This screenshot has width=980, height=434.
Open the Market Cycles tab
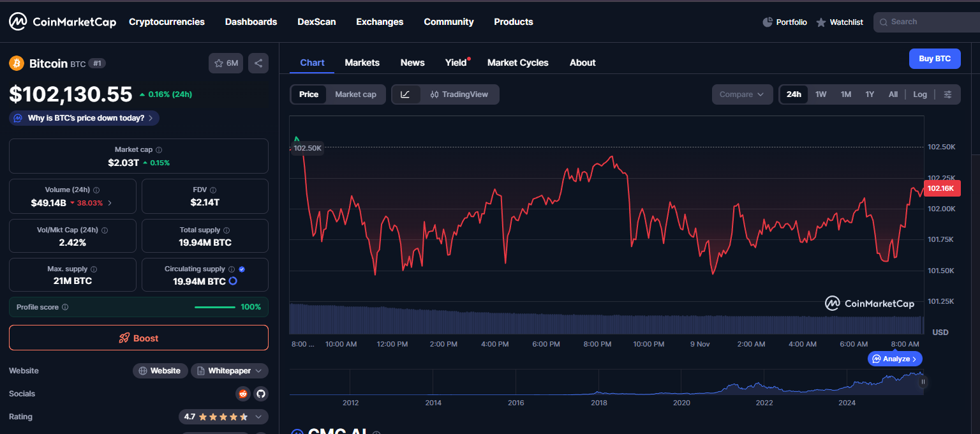coord(517,63)
